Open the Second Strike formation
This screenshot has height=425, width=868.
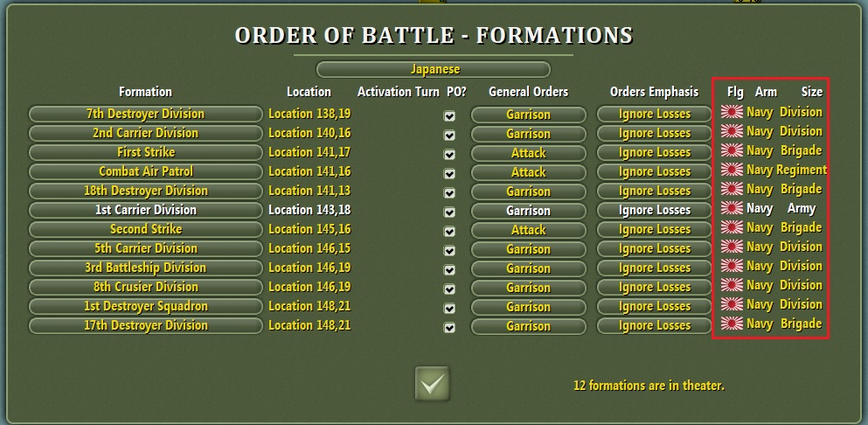[146, 229]
